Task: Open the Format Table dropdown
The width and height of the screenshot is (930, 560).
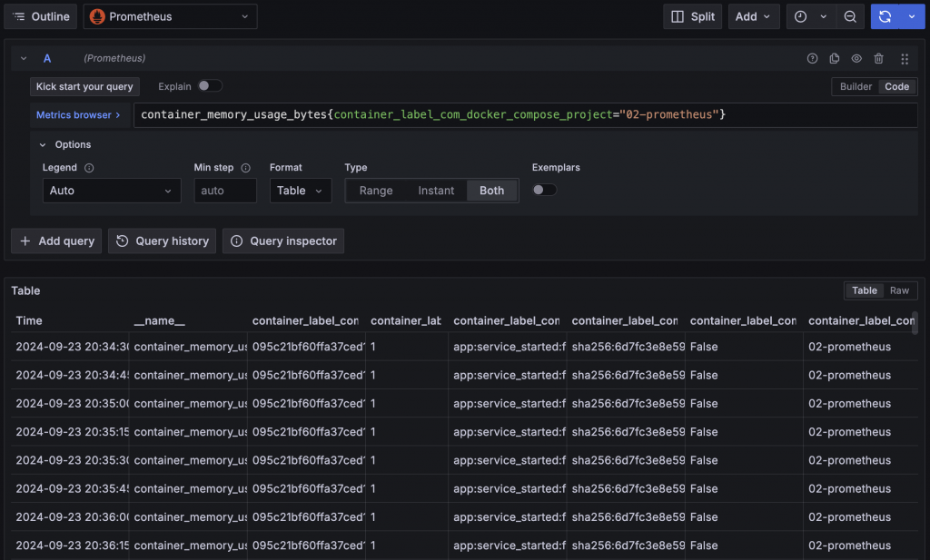Action: coord(300,191)
